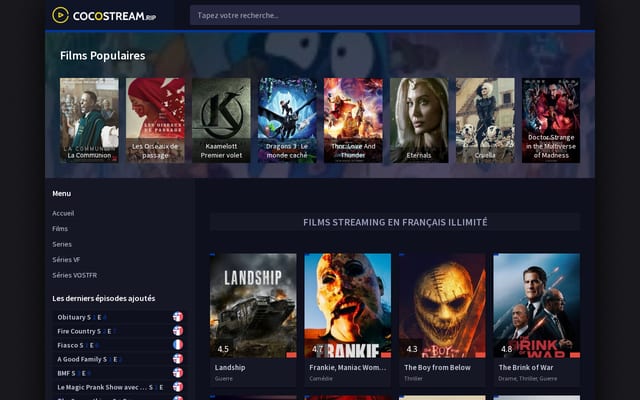This screenshot has width=640, height=400.
Task: Click 'Drame, Thriller, Guerre' genre text
Action: 527,379
